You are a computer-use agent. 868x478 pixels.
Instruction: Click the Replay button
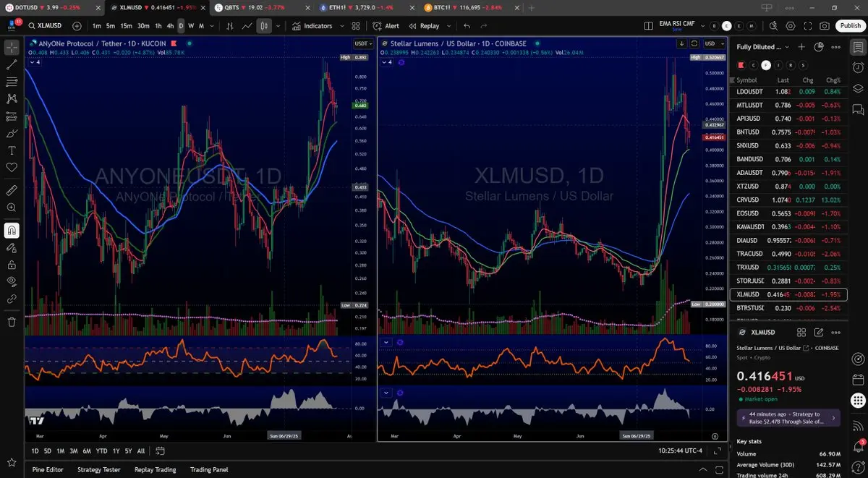coord(424,25)
